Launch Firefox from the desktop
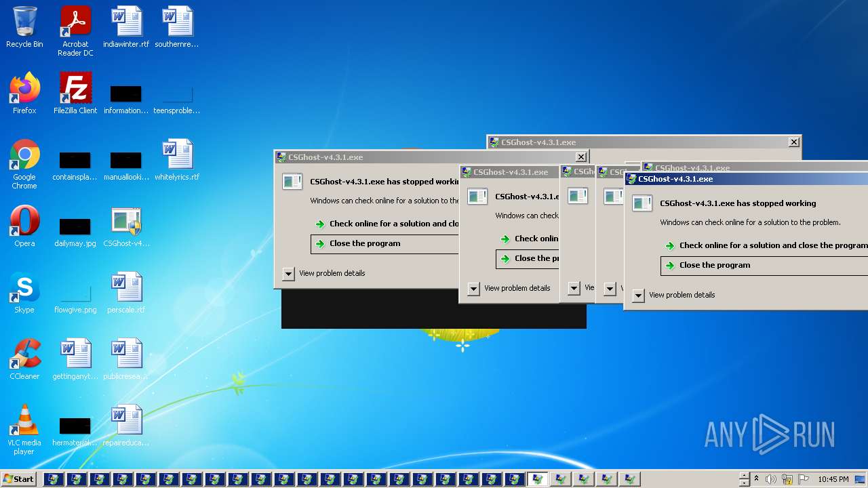The image size is (868, 488). coord(24,94)
